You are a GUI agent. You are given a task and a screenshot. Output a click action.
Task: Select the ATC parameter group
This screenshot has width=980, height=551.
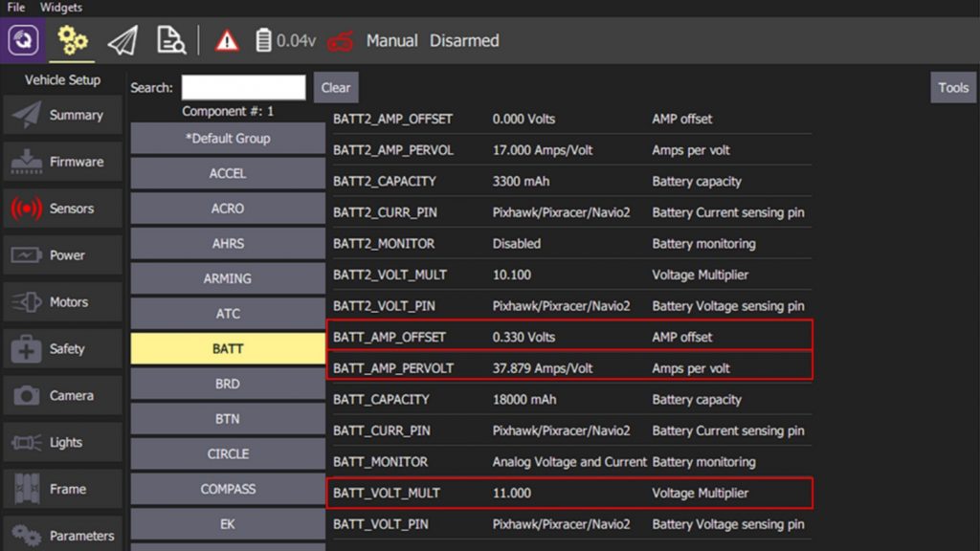tap(228, 314)
